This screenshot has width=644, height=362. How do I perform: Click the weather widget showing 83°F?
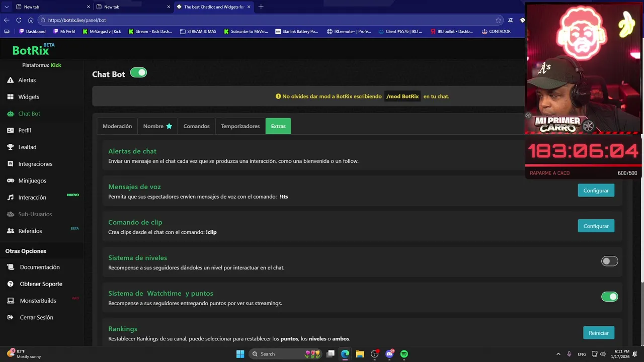tap(24, 354)
